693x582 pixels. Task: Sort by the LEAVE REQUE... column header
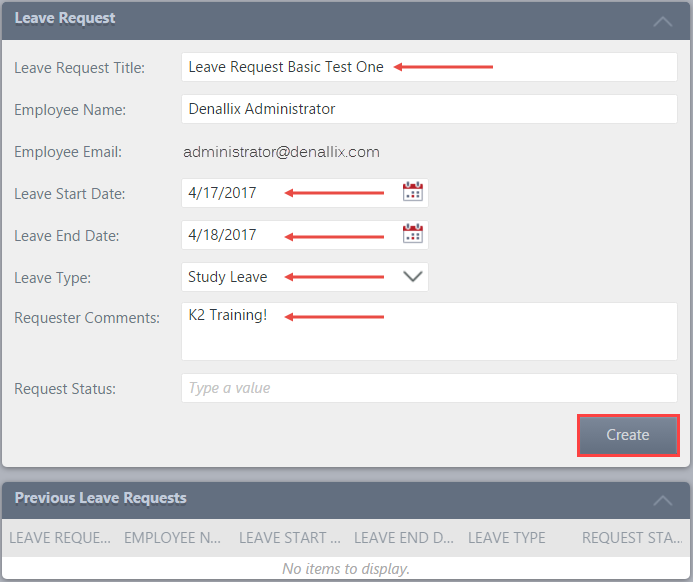[60, 538]
